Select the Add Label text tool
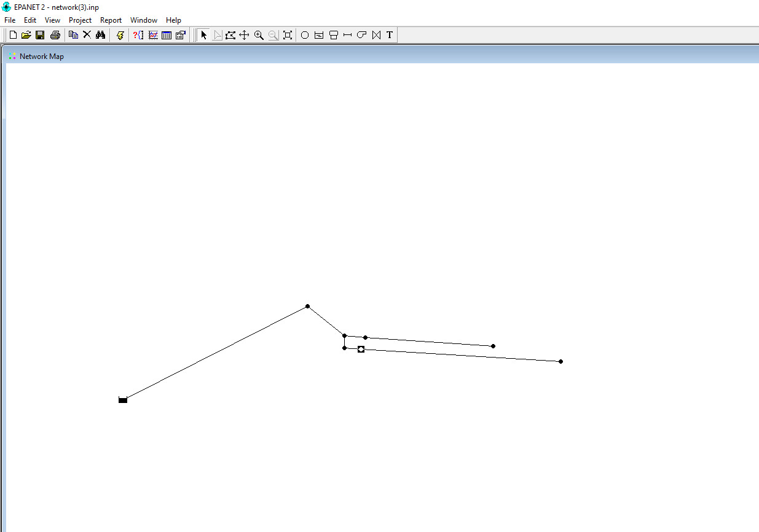This screenshot has width=759, height=532. point(390,35)
